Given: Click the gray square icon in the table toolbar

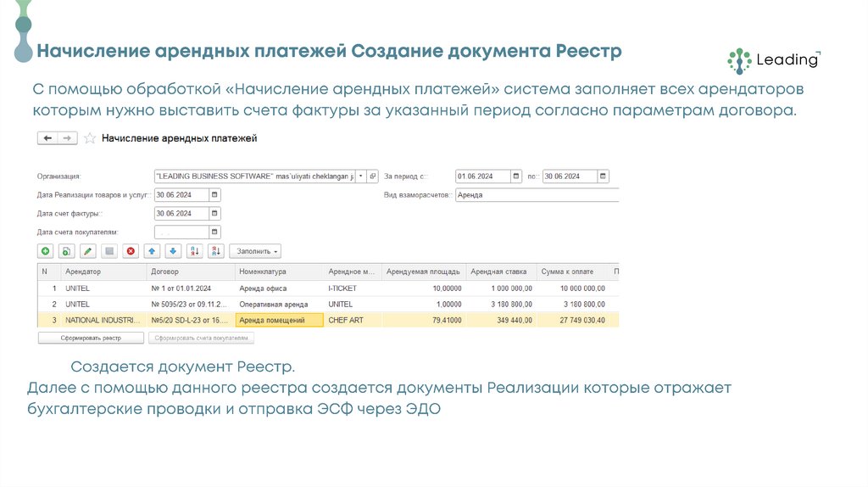Looking at the screenshot, I should point(109,251).
